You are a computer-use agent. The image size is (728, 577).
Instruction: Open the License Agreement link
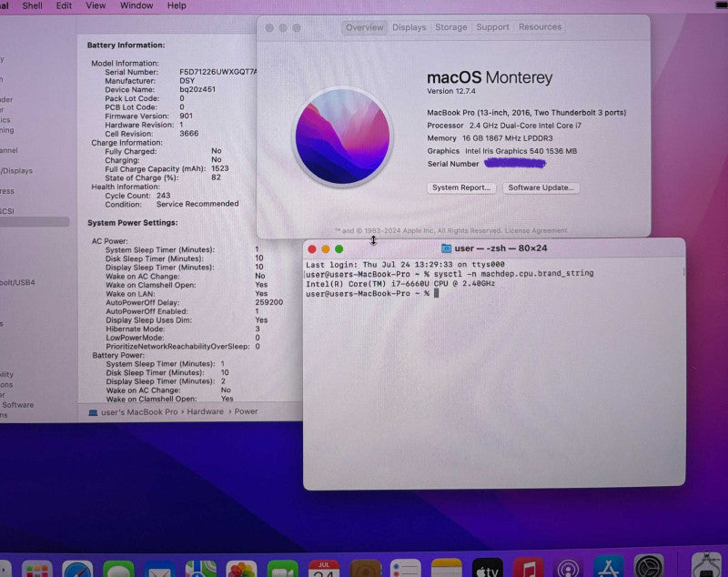[536, 230]
